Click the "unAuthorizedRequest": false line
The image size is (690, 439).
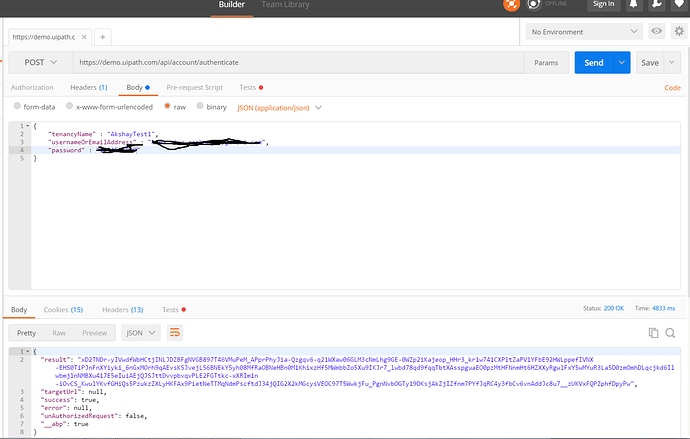[x=94, y=416]
